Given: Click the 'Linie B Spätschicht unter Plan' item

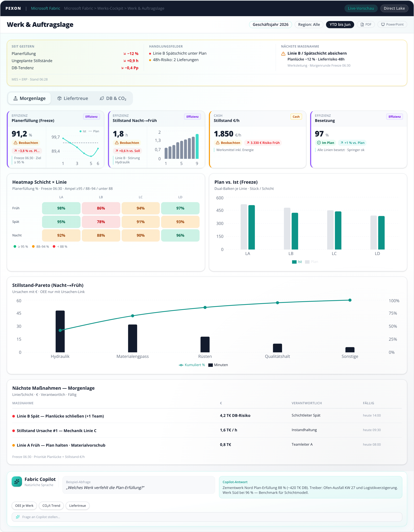Looking at the screenshot, I should [x=178, y=53].
